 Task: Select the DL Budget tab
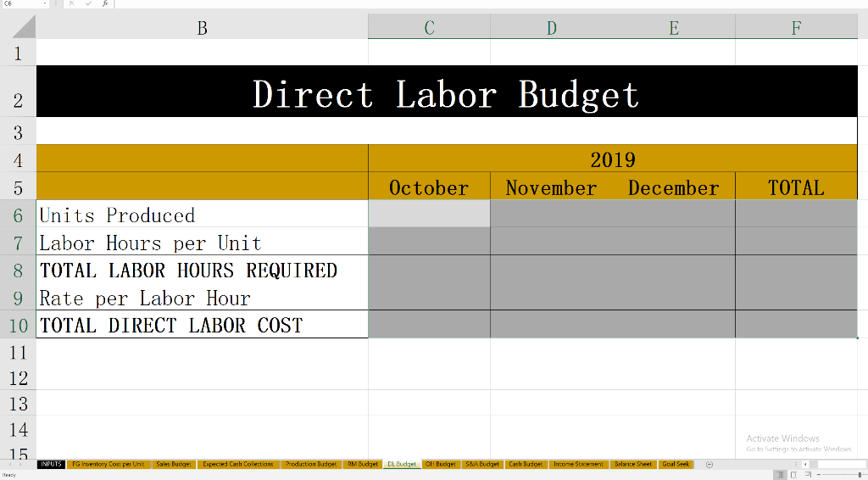[402, 464]
